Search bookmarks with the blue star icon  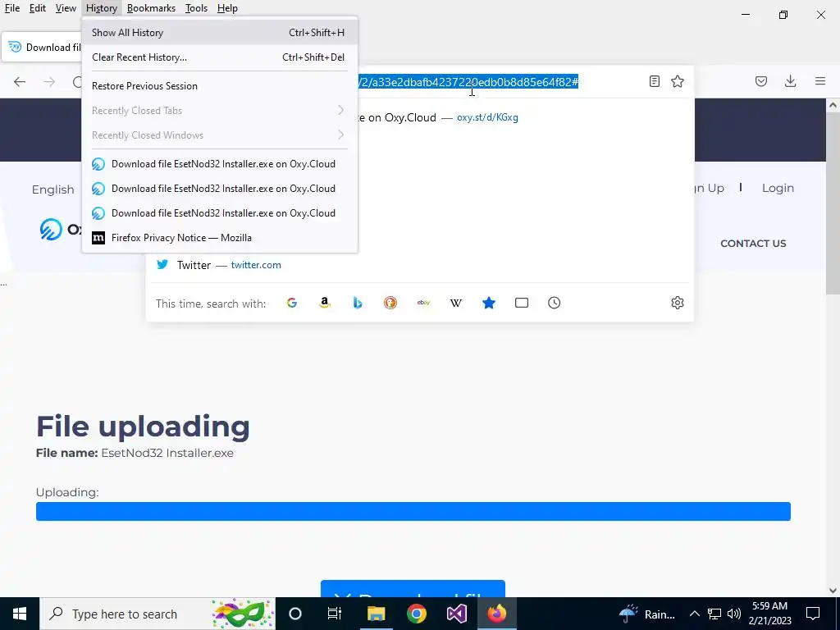[x=489, y=304]
